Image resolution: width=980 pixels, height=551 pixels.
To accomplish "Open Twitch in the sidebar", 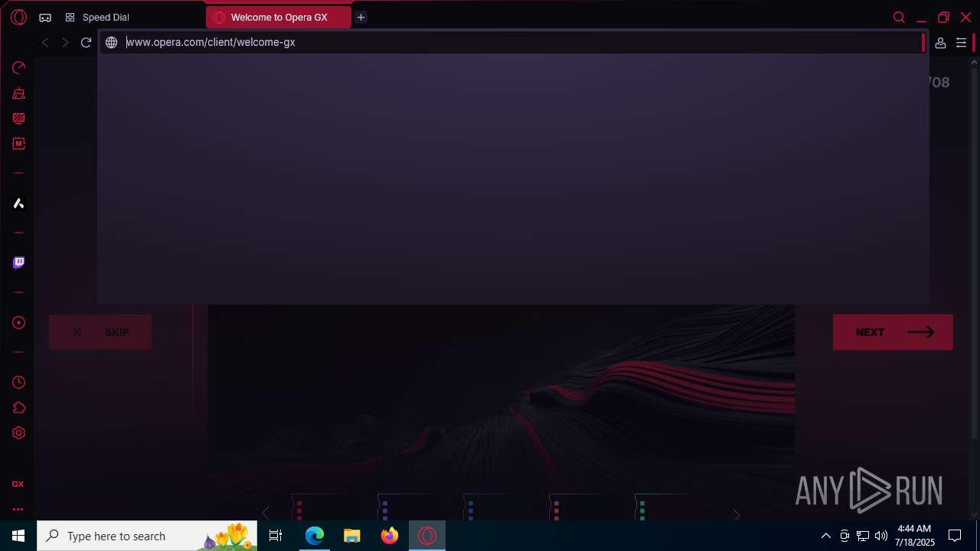I will pyautogui.click(x=18, y=262).
